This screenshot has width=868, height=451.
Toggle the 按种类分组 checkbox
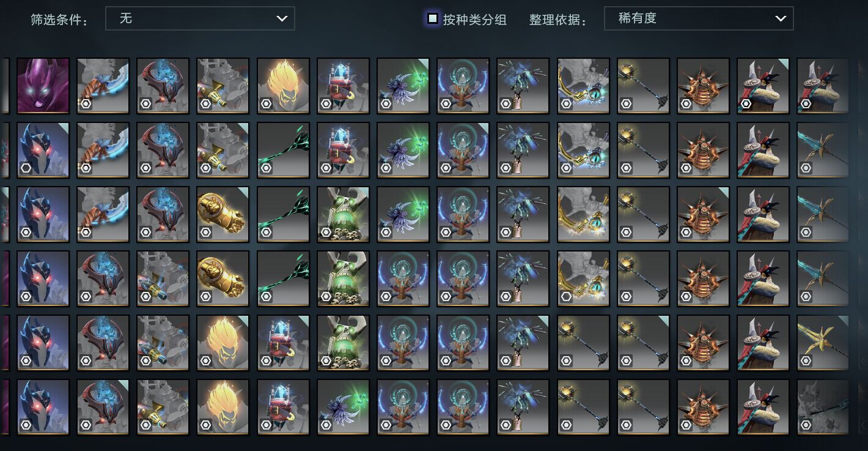pyautogui.click(x=433, y=18)
